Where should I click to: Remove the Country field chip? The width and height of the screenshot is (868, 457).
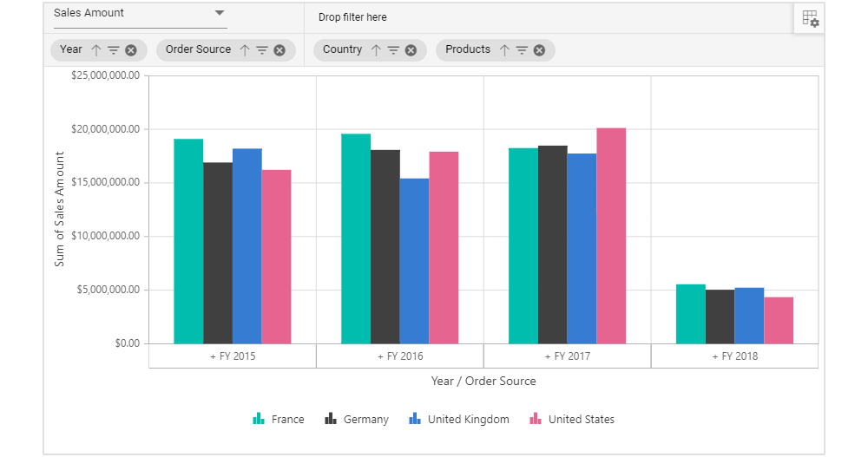[411, 50]
